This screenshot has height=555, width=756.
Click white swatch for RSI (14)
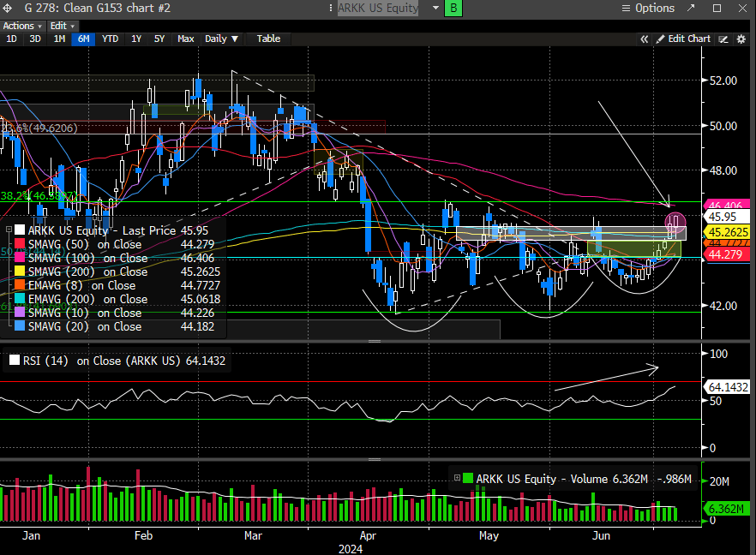tap(15, 361)
